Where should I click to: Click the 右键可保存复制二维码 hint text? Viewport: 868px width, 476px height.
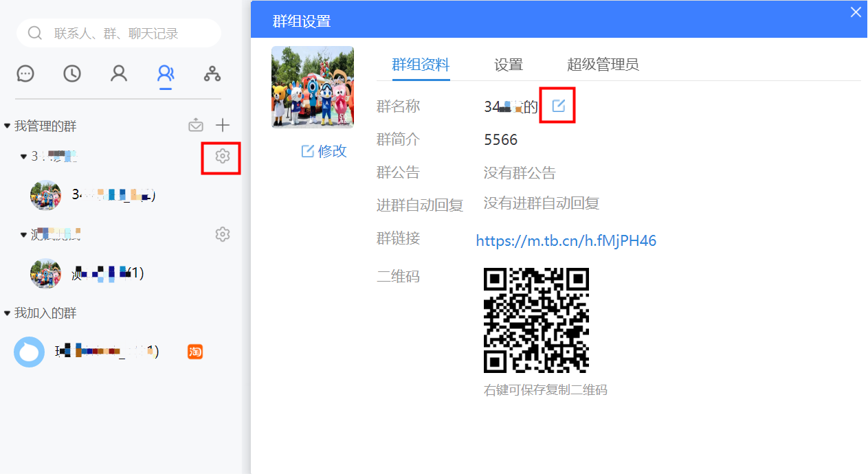click(546, 390)
